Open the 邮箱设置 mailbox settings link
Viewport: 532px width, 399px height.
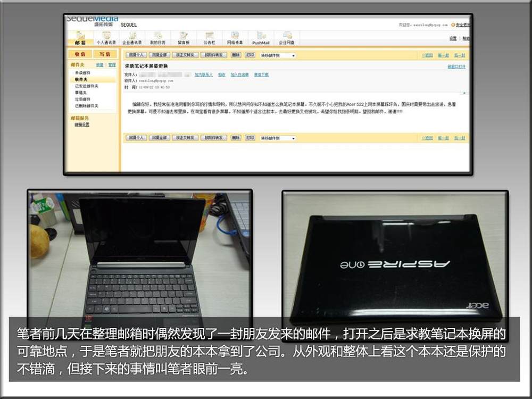(x=82, y=124)
